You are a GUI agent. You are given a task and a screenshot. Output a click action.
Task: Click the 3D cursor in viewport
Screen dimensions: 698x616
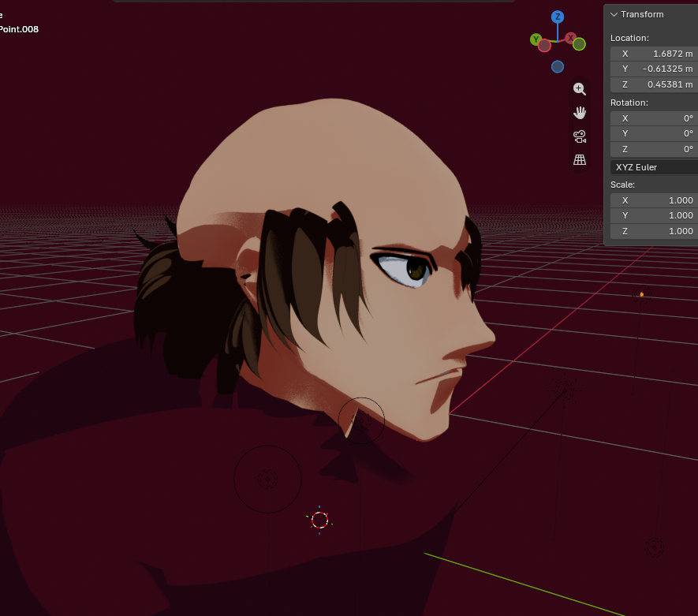coord(319,520)
